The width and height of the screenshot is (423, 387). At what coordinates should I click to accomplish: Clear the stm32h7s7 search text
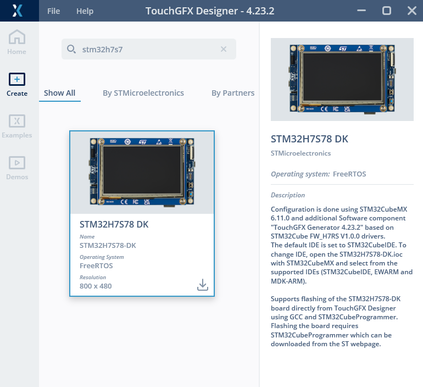point(223,49)
